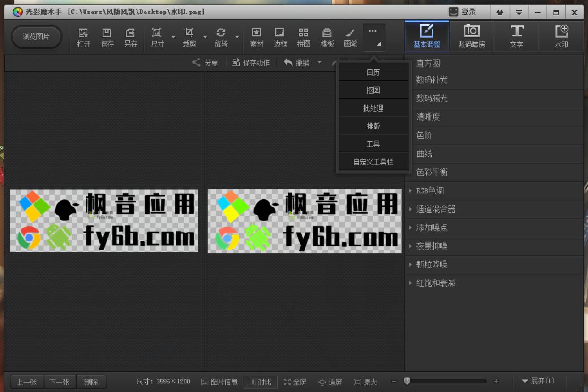Open the 旋转 dropdown arrow
Screen dimensions: 588x392
click(x=237, y=37)
